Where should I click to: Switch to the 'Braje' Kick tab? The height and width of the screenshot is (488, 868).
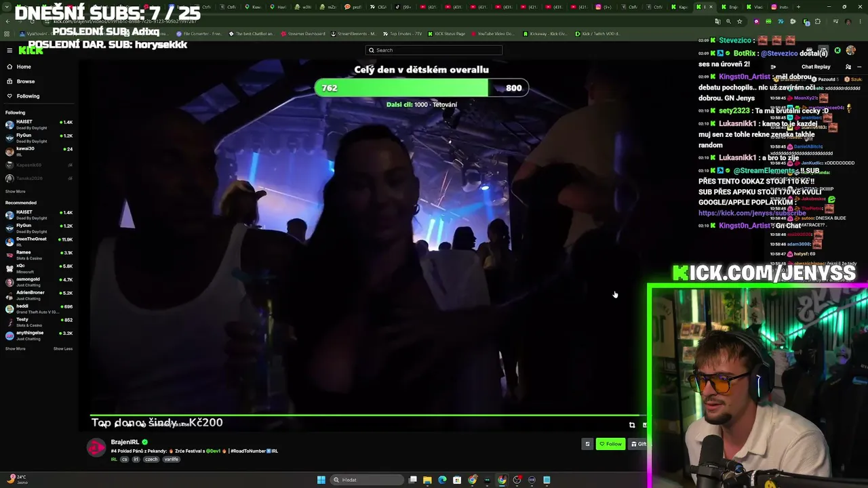pos(730,7)
